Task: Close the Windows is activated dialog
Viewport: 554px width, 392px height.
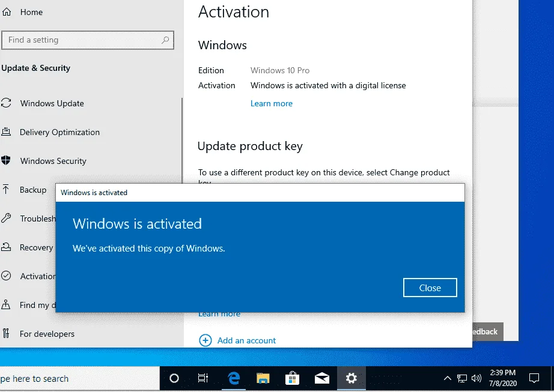Action: pos(430,288)
